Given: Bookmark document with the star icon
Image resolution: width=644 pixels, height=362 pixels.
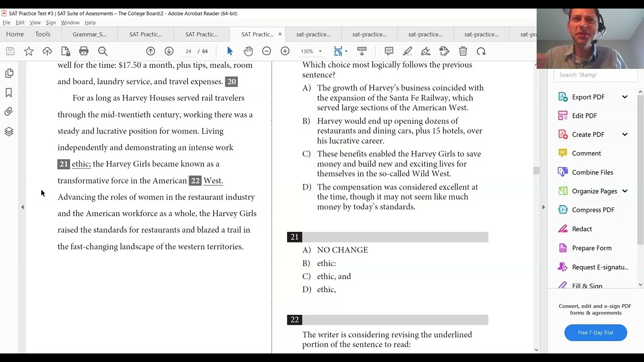Looking at the screenshot, I should tap(29, 51).
